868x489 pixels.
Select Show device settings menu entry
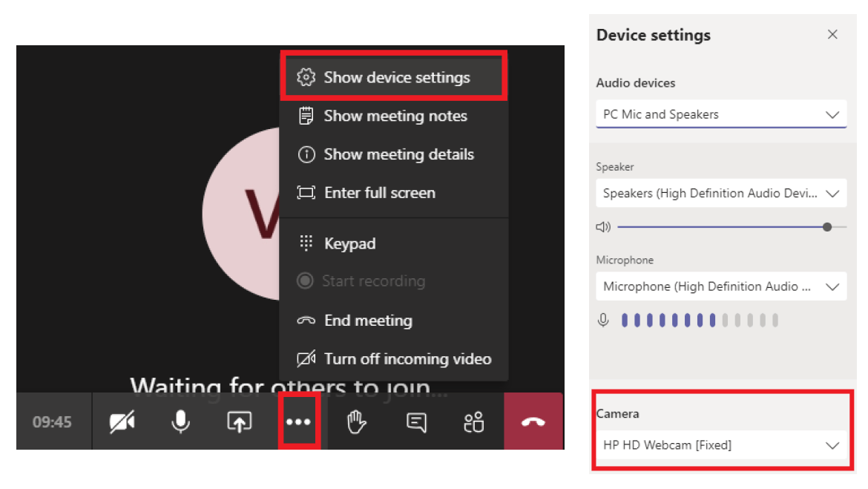click(x=394, y=77)
